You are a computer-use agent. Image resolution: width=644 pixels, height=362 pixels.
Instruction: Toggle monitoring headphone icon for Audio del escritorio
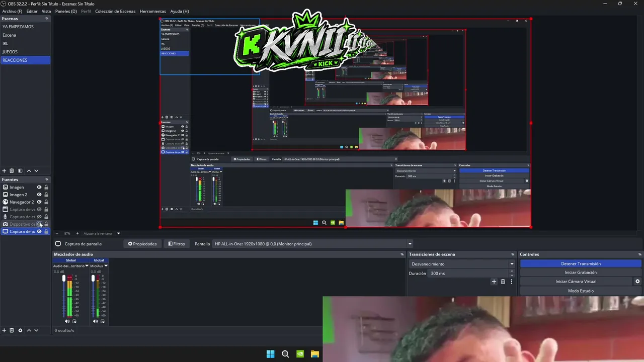(74, 321)
